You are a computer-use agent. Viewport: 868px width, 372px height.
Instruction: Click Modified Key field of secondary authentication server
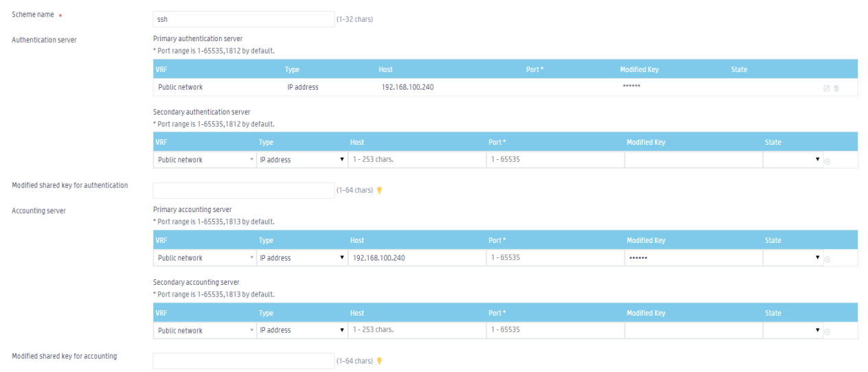[x=694, y=159]
